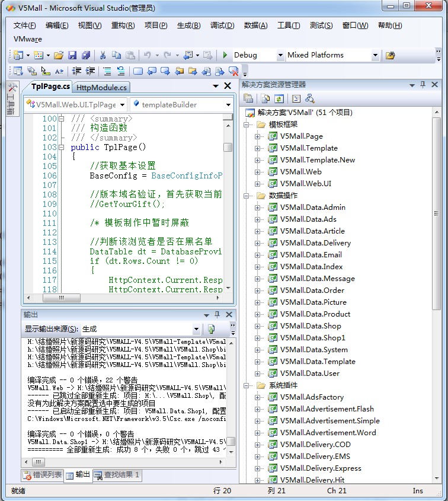This screenshot has height=501, width=448.
Task: Click the Decrease Indent icon
Action: pyautogui.click(x=76, y=71)
